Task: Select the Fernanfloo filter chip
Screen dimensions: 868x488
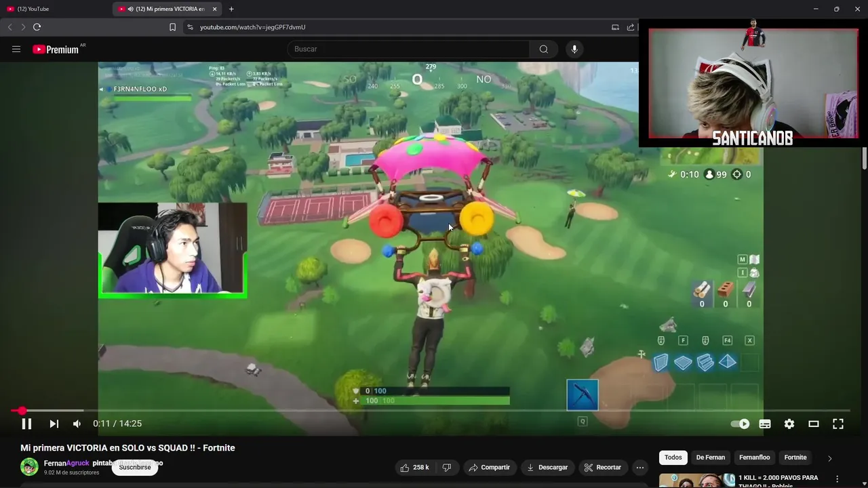Action: pos(755,457)
